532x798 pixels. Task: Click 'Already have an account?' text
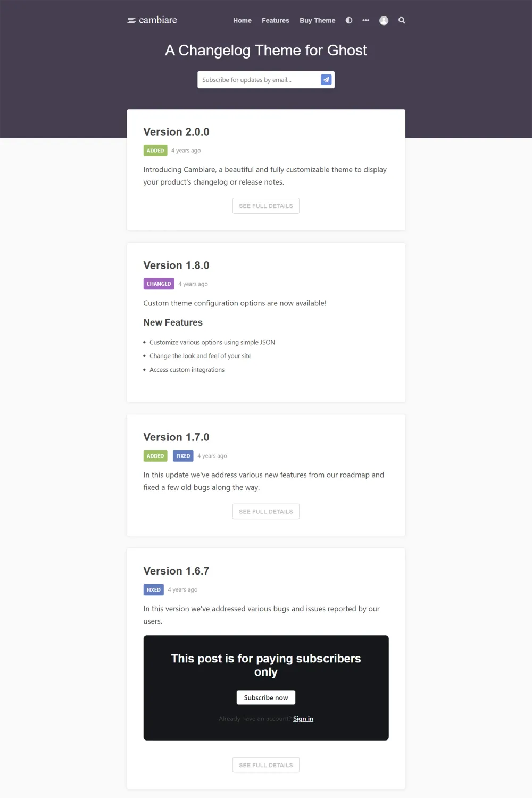(255, 719)
